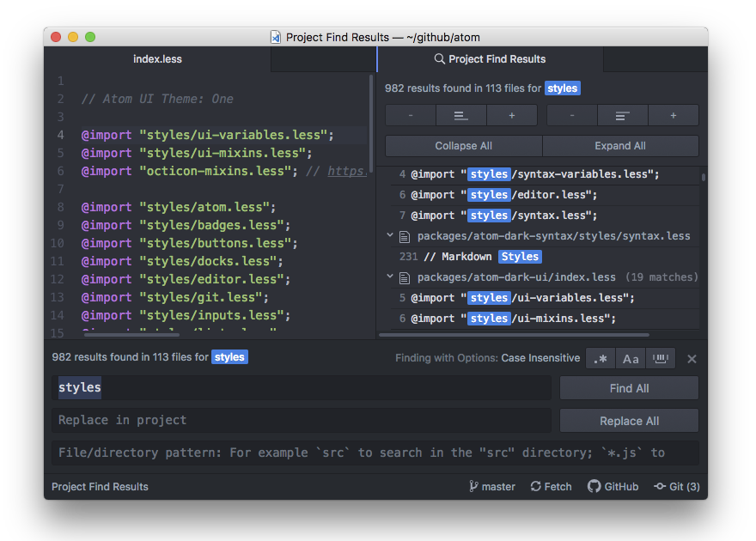Toggle the regex search option
This screenshot has height=541, width=756.
point(601,358)
